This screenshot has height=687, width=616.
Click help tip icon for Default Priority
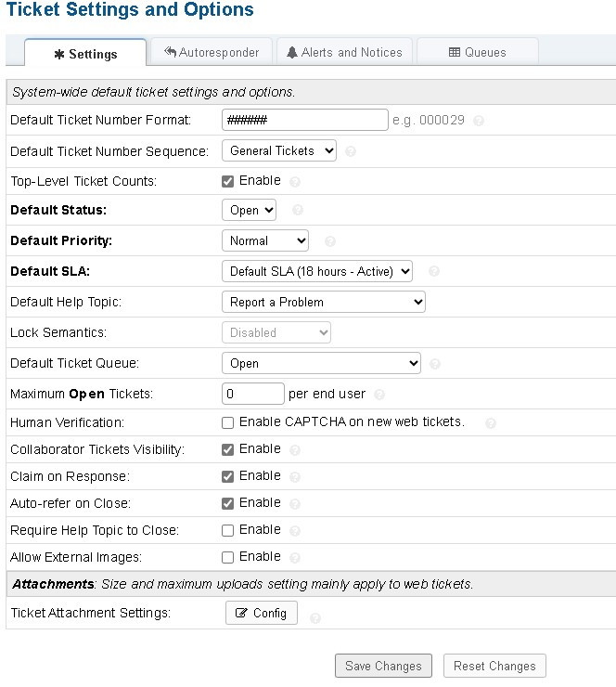(329, 241)
